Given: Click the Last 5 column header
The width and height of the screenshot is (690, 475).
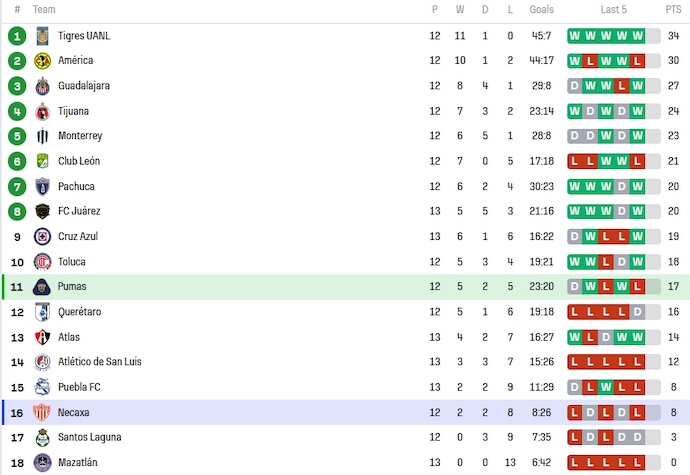Looking at the screenshot, I should click(x=614, y=9).
